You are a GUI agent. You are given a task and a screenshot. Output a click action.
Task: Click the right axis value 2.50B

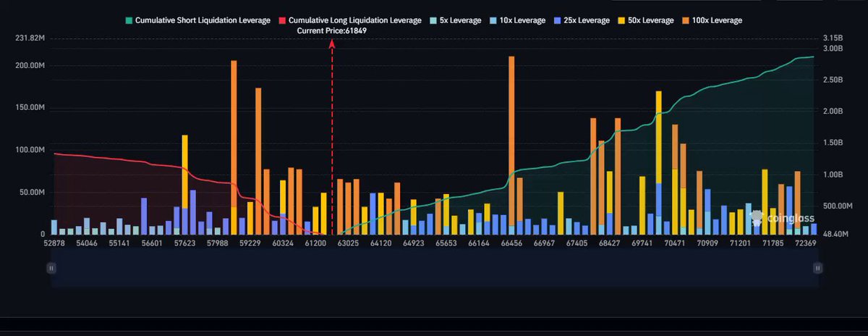(833, 80)
